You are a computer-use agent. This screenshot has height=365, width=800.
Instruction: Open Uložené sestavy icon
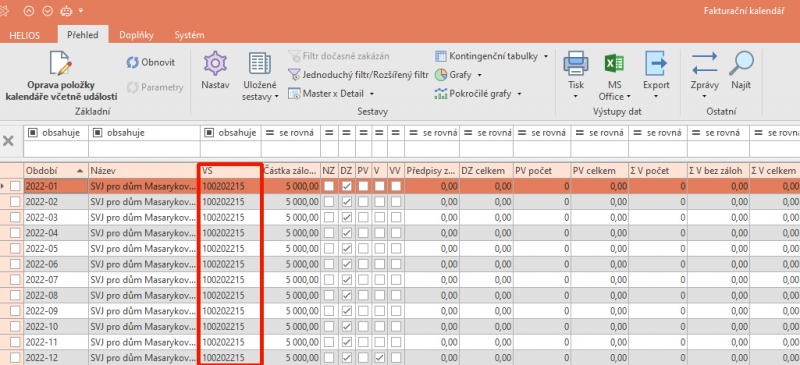260,63
